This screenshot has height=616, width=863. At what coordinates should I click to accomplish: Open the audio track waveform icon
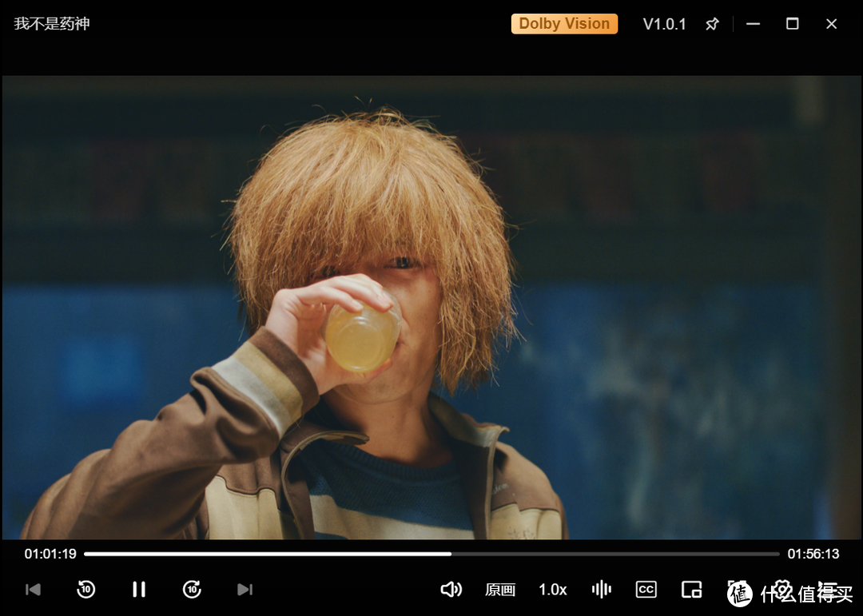click(x=602, y=590)
